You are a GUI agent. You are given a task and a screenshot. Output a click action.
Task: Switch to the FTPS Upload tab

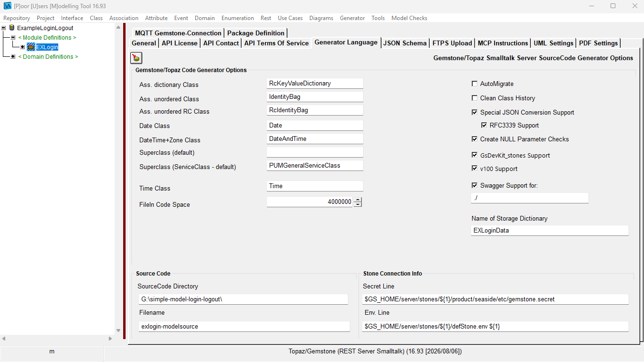coord(452,43)
